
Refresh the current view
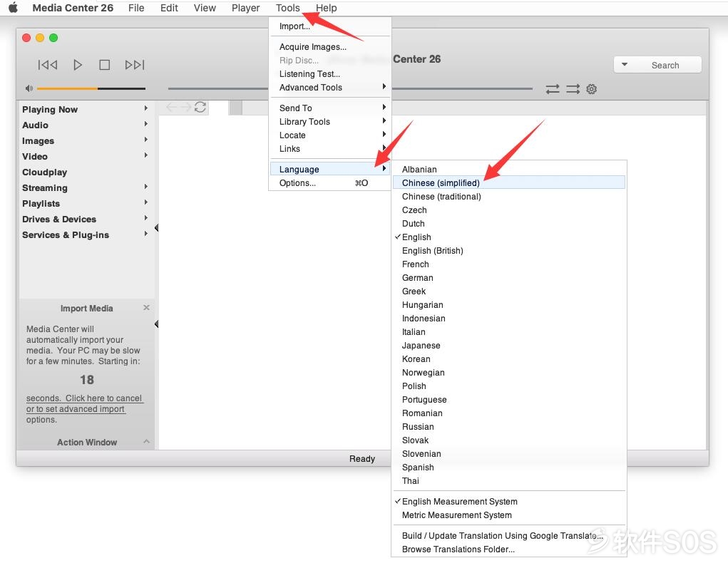click(200, 107)
